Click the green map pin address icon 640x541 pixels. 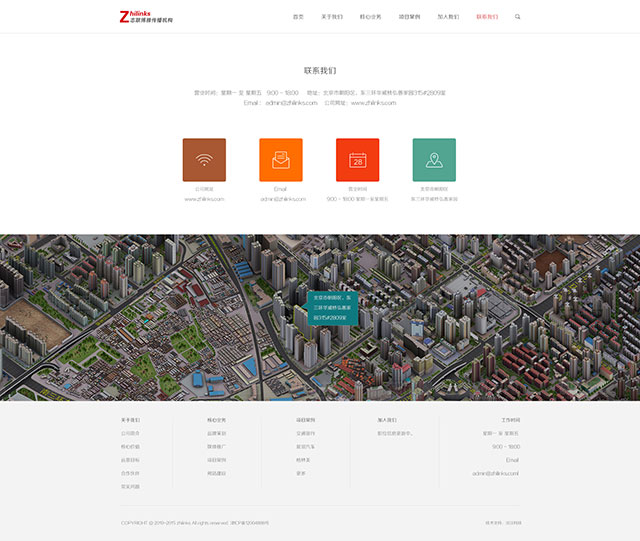[434, 160]
